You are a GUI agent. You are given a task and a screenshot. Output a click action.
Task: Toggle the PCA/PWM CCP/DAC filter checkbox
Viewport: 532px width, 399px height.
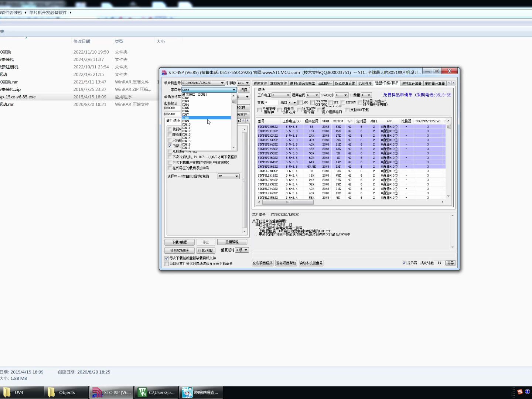pos(313,103)
